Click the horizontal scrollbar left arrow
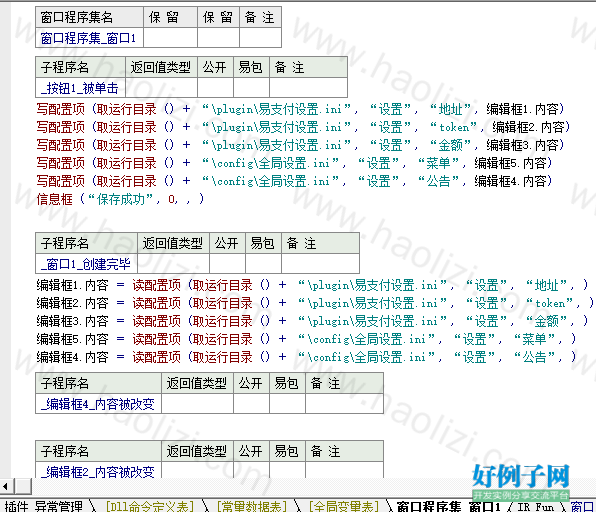This screenshot has width=596, height=512. [5, 486]
